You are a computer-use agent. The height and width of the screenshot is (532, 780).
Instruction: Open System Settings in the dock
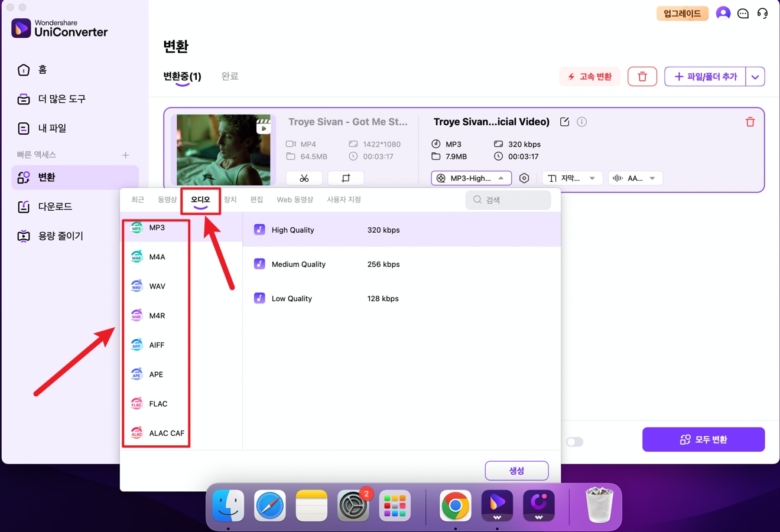click(x=353, y=505)
